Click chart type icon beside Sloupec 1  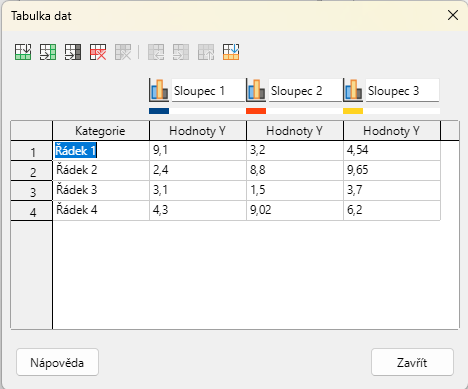(x=159, y=90)
